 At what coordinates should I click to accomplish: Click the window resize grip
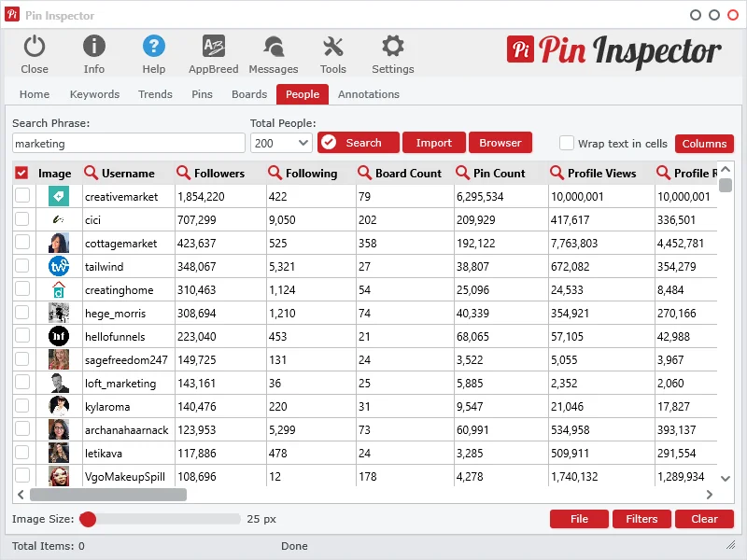tap(730, 545)
